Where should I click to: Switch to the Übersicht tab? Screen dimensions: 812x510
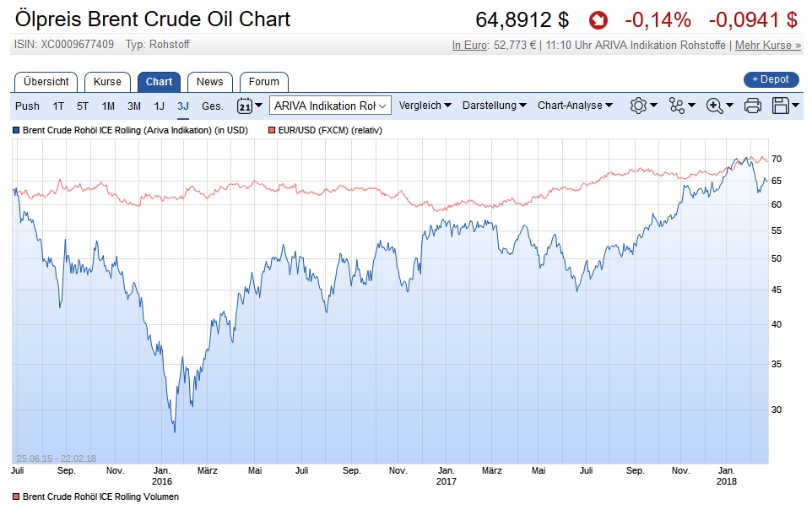(46, 82)
